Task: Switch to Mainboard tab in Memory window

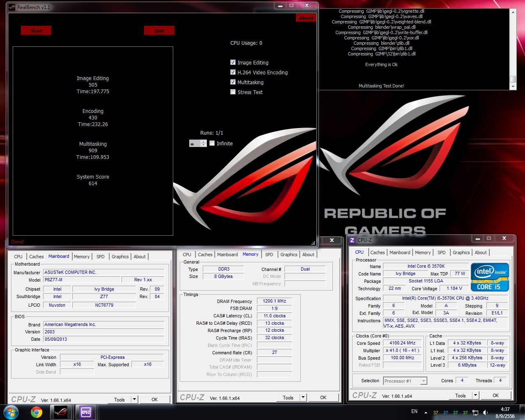Action: (x=227, y=255)
